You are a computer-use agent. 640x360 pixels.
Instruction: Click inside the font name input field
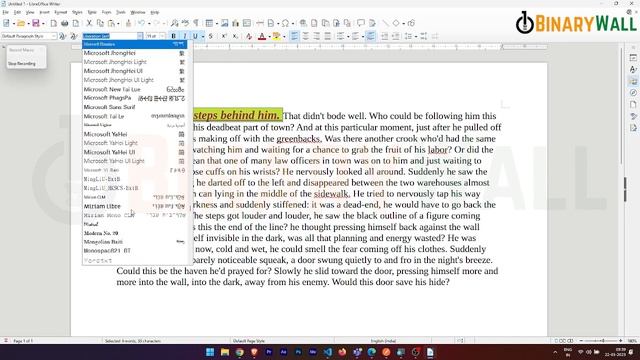pos(109,36)
